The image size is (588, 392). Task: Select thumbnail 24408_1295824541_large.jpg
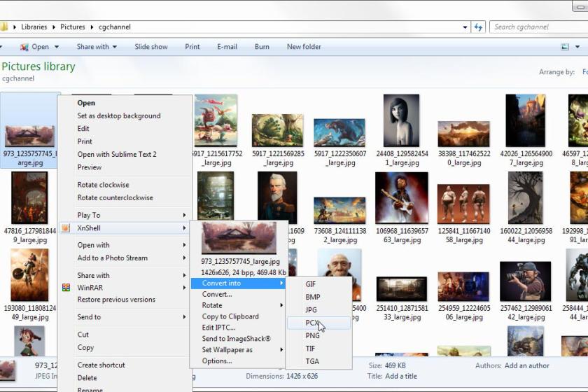click(x=401, y=120)
